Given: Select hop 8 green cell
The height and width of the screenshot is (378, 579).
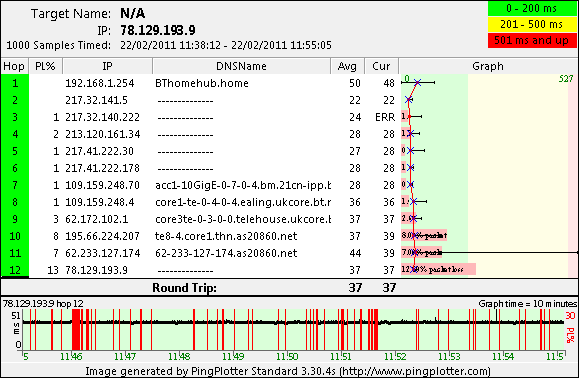Looking at the screenshot, I should coord(15,202).
